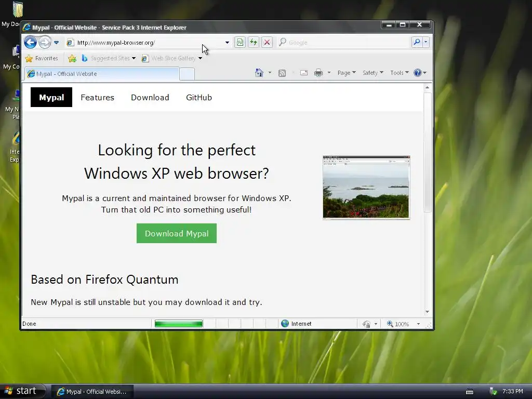Click the Protected Mode lock icon
Viewport: 532px width, 399px height.
tap(366, 324)
